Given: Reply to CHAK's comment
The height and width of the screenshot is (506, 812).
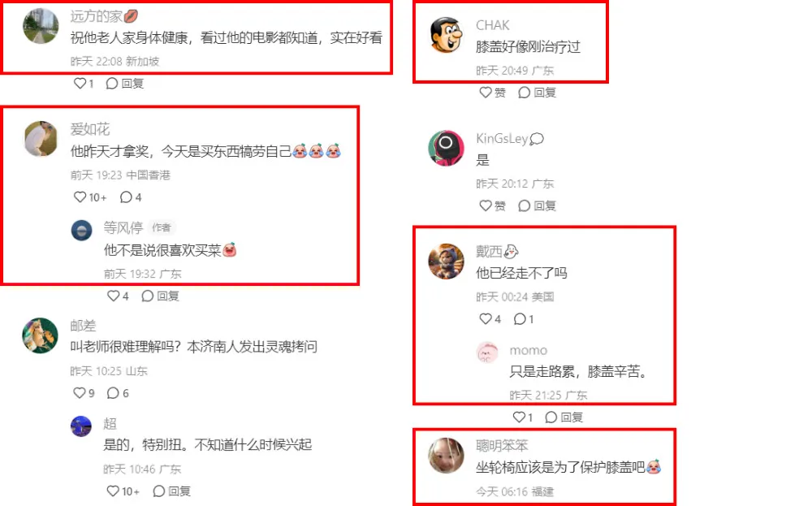Looking at the screenshot, I should click(537, 93).
